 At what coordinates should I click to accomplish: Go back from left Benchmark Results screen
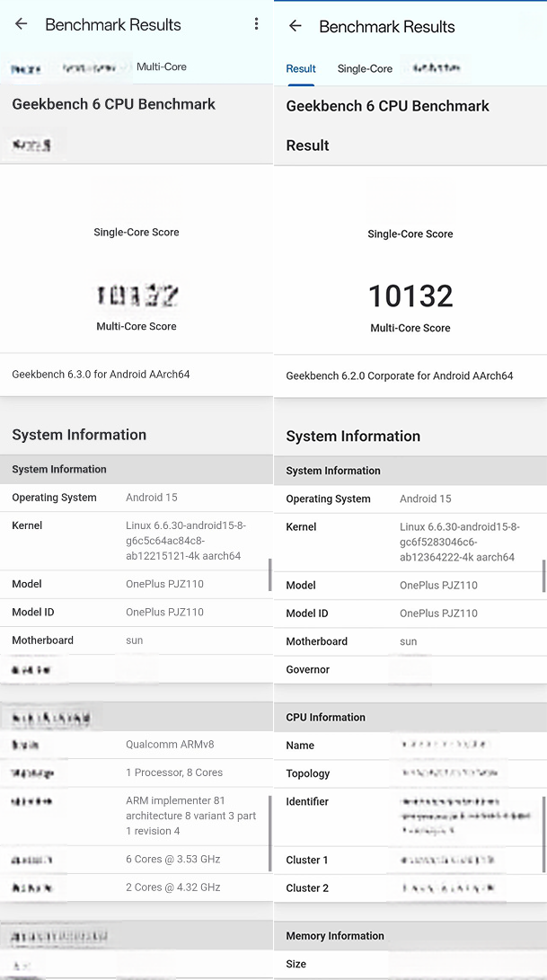(x=22, y=24)
